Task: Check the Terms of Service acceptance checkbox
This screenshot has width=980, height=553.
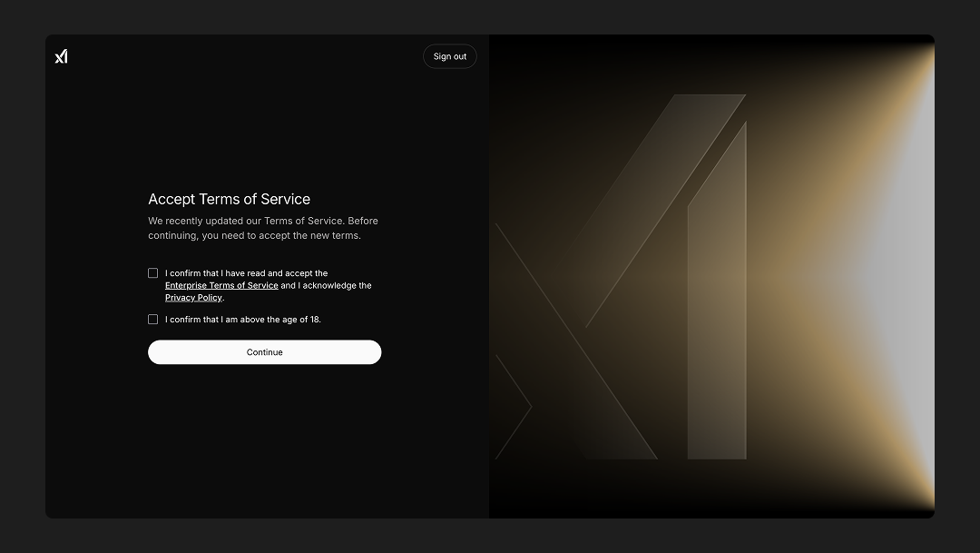Action: click(153, 272)
